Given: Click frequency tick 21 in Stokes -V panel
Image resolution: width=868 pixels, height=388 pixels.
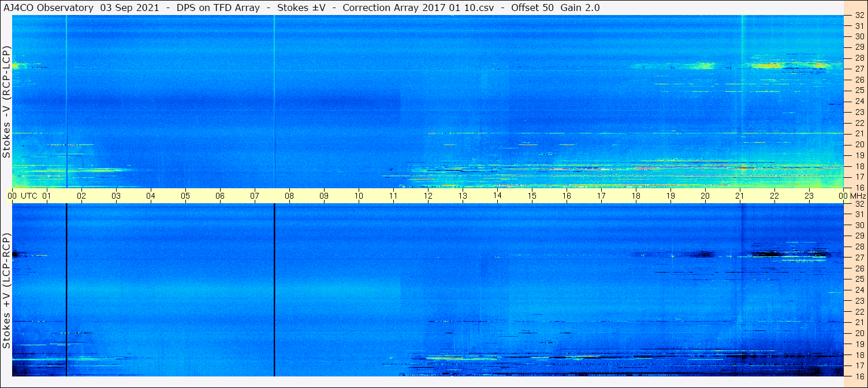Looking at the screenshot, I should click(x=859, y=133).
